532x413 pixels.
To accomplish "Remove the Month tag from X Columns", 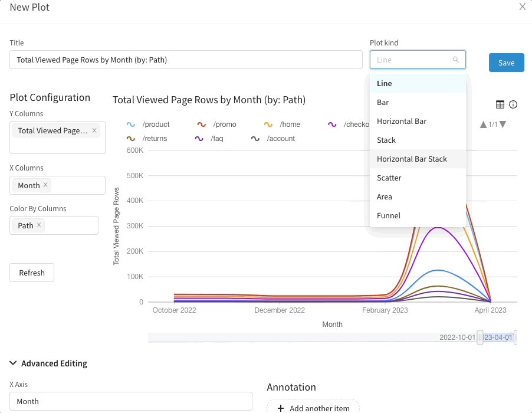I will point(45,185).
